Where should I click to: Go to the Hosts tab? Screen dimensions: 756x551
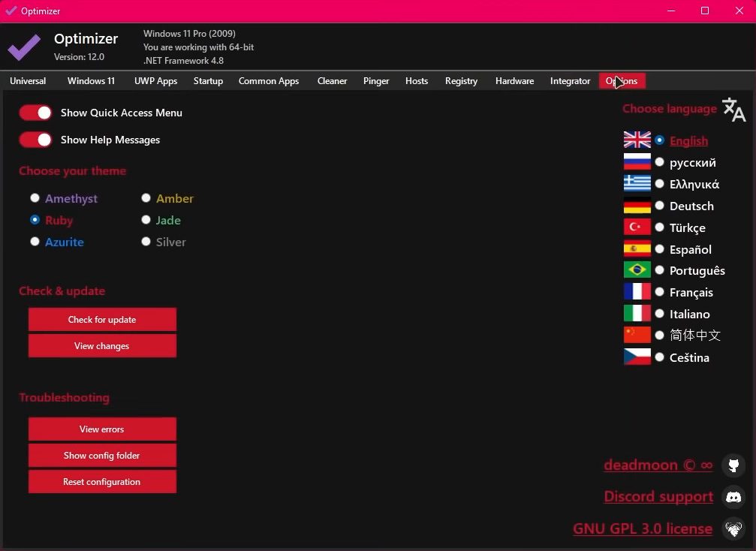point(417,81)
